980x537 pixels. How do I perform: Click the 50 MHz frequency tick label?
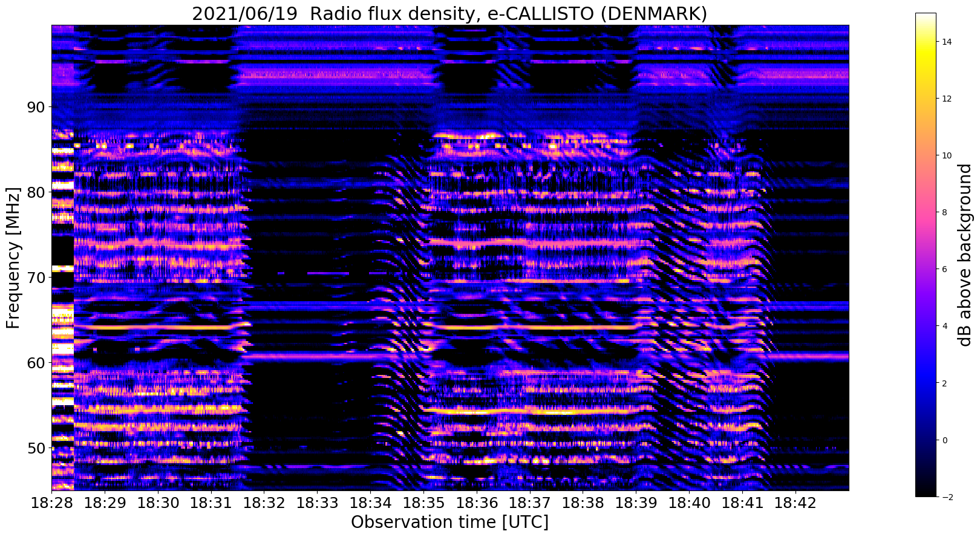[x=35, y=448]
